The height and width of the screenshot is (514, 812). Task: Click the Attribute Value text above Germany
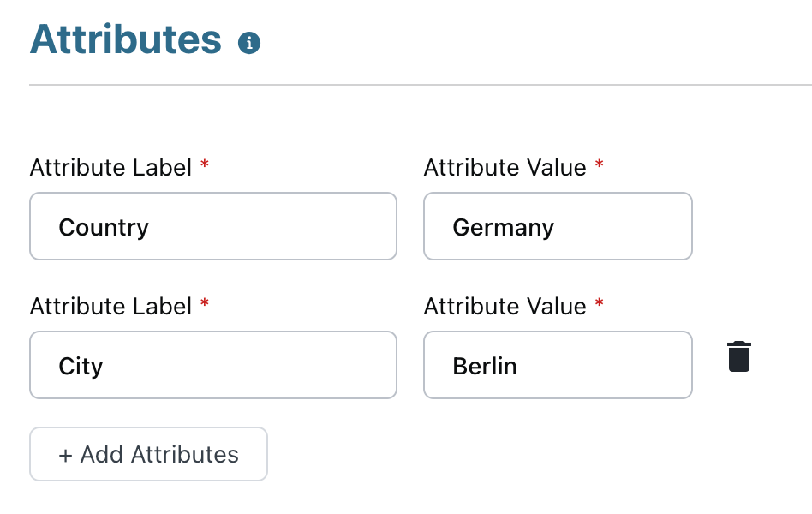pos(505,168)
